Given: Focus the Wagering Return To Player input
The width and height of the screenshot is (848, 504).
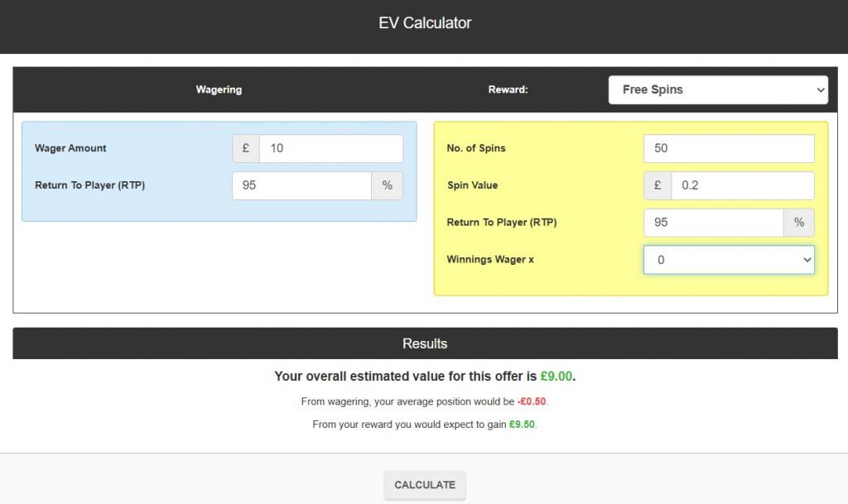Looking at the screenshot, I should [301, 185].
